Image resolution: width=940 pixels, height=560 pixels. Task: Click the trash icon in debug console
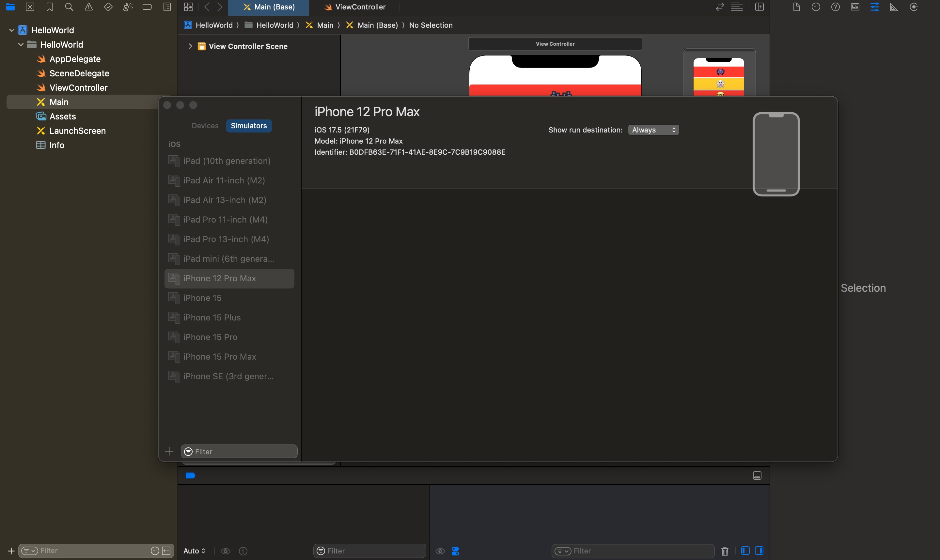pos(725,551)
